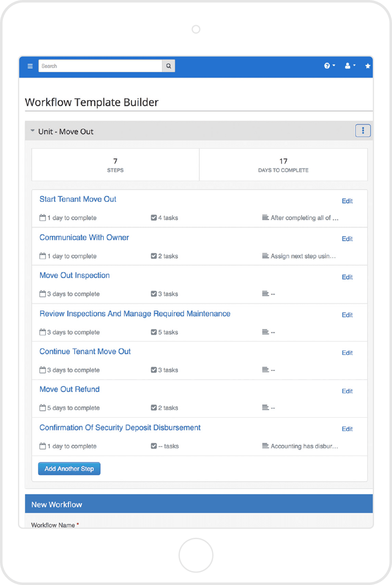
Task: Click the calendar icon beside 1 day to complete
Action: point(42,217)
